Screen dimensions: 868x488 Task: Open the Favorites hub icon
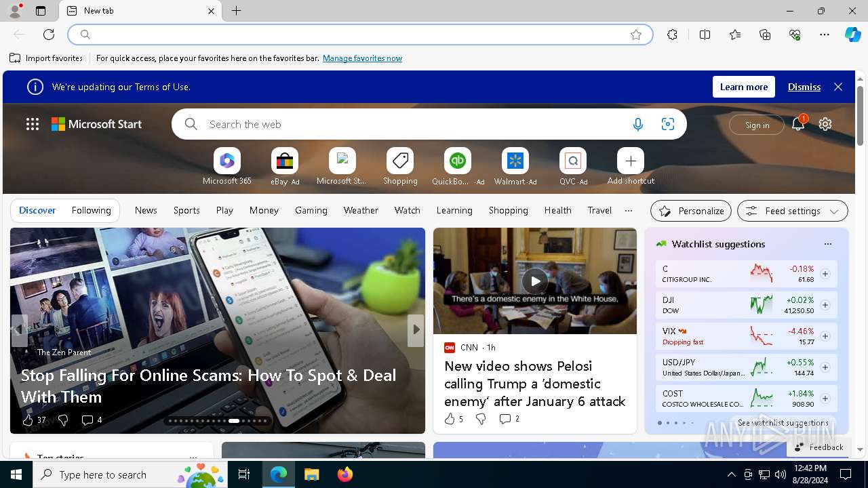coord(735,35)
